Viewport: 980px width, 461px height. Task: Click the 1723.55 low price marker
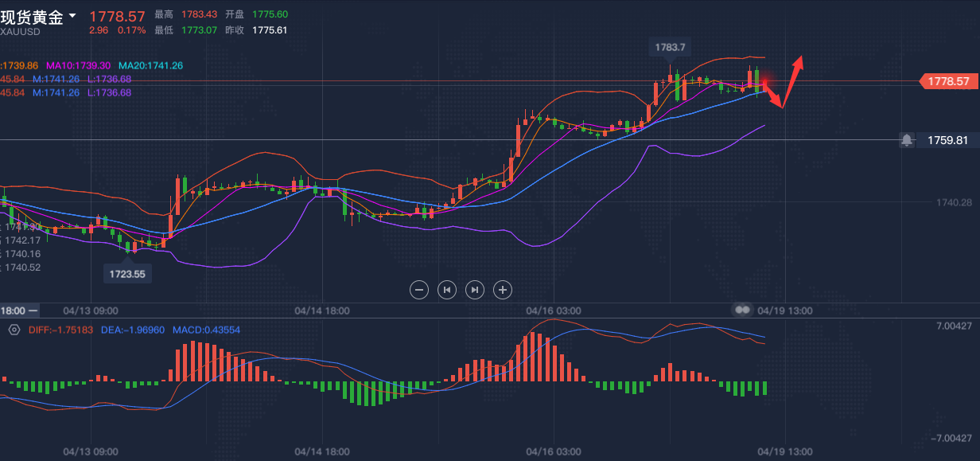click(128, 273)
